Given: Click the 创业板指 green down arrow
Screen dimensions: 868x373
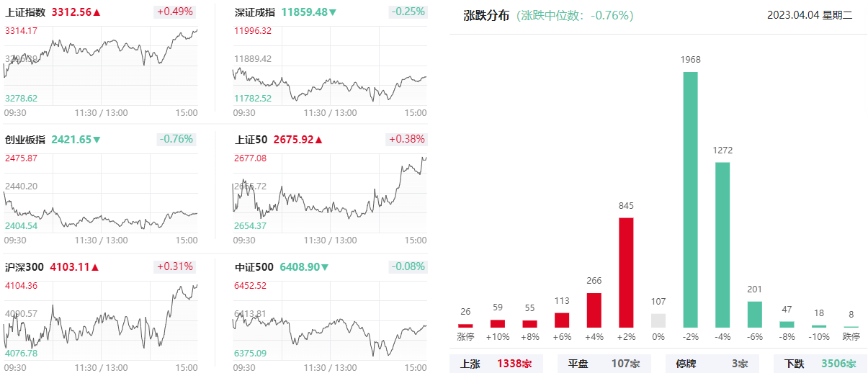Looking at the screenshot, I should tap(97, 140).
